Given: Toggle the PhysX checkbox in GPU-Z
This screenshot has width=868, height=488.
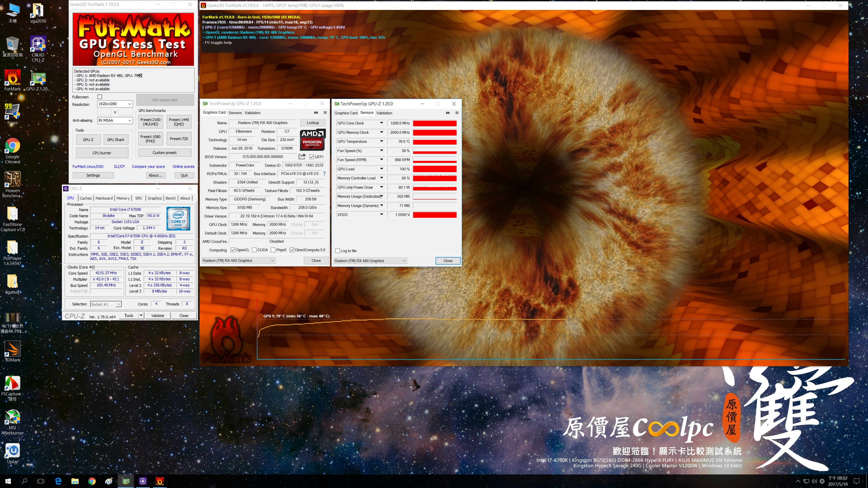Looking at the screenshot, I should (x=273, y=250).
